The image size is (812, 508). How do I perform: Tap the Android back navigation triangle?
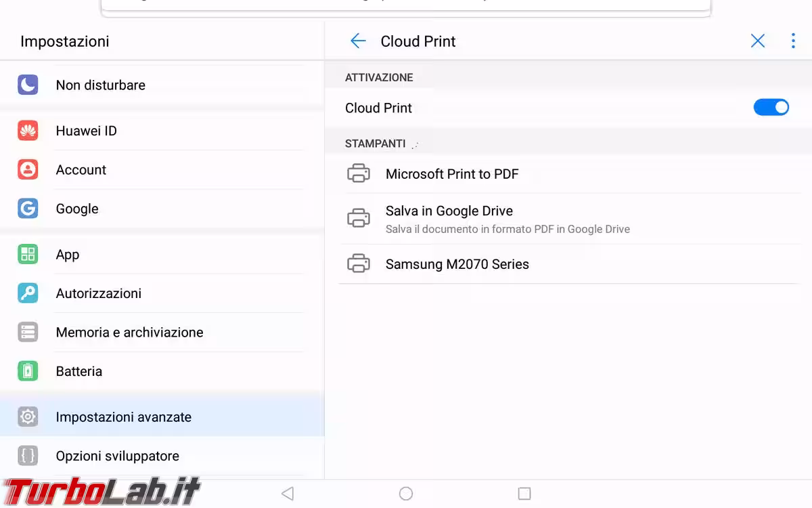click(x=288, y=494)
